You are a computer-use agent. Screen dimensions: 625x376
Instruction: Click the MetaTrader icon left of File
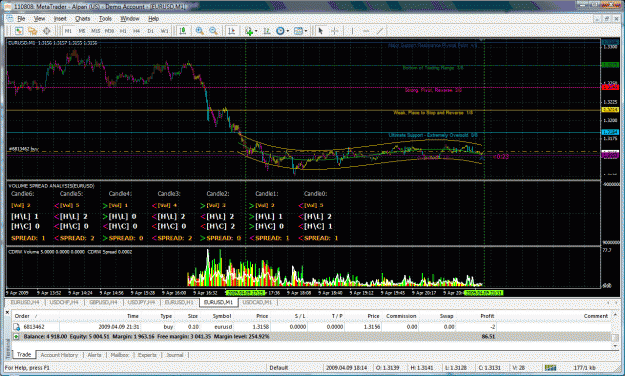(x=10, y=19)
